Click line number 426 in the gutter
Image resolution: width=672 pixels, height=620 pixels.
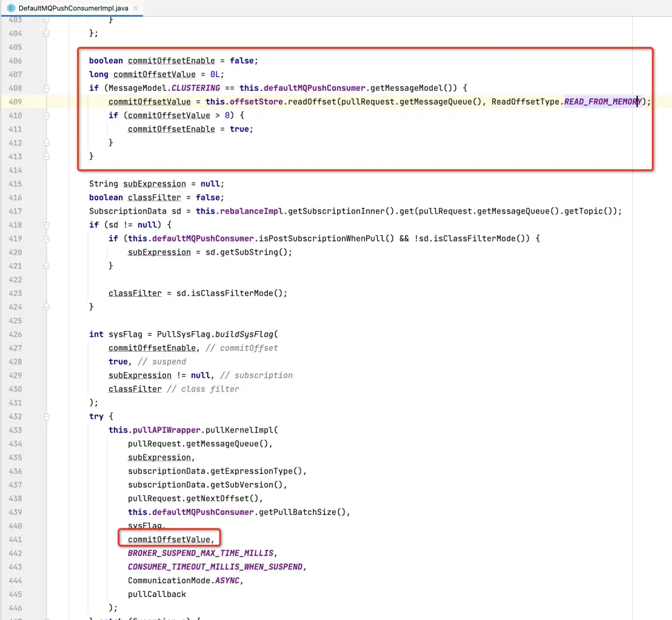16,334
